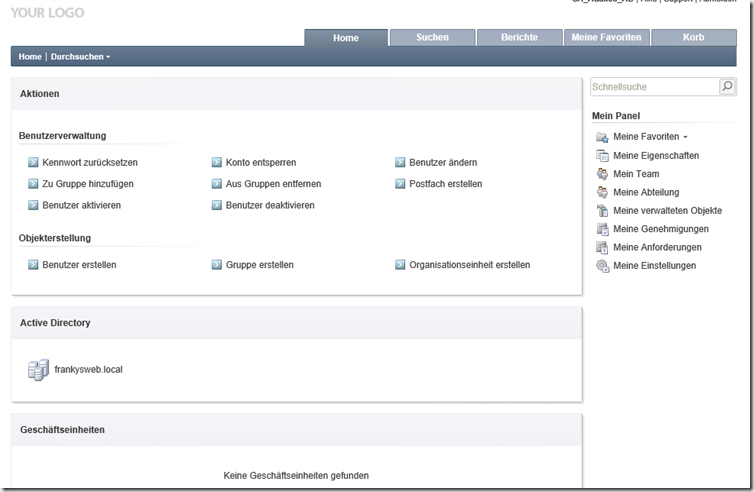Switch to the Suchen tab

(x=432, y=38)
